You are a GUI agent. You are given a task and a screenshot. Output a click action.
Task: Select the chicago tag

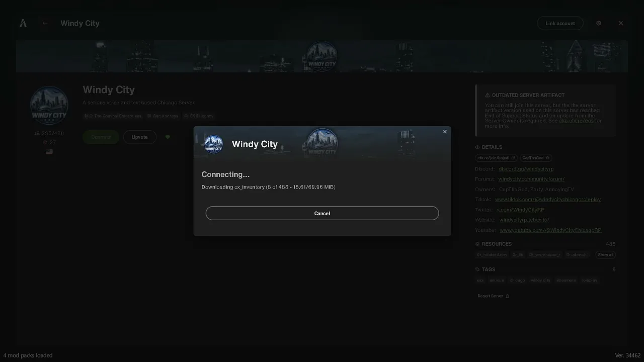[517, 280]
